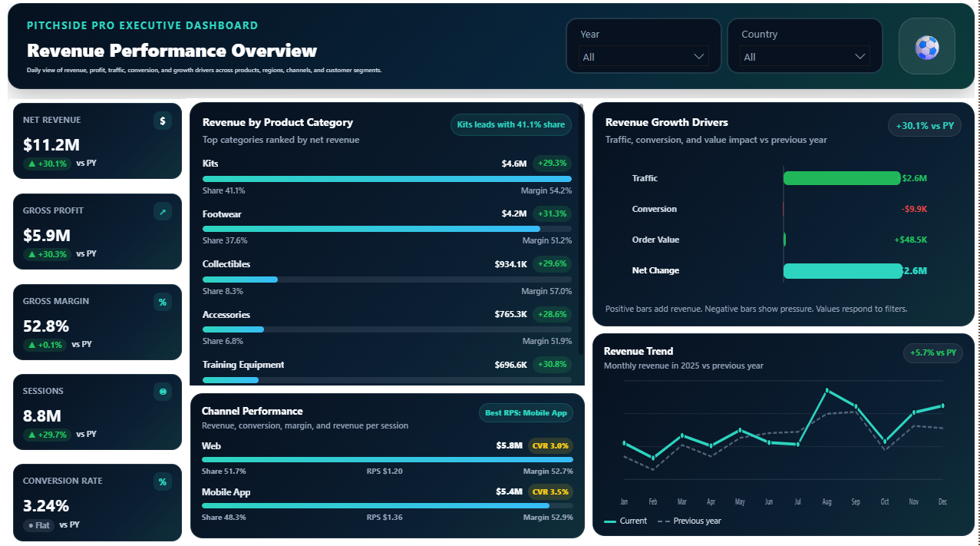Click the 'Best RPS: Mobile App' badge
980x546 pixels.
pyautogui.click(x=526, y=412)
